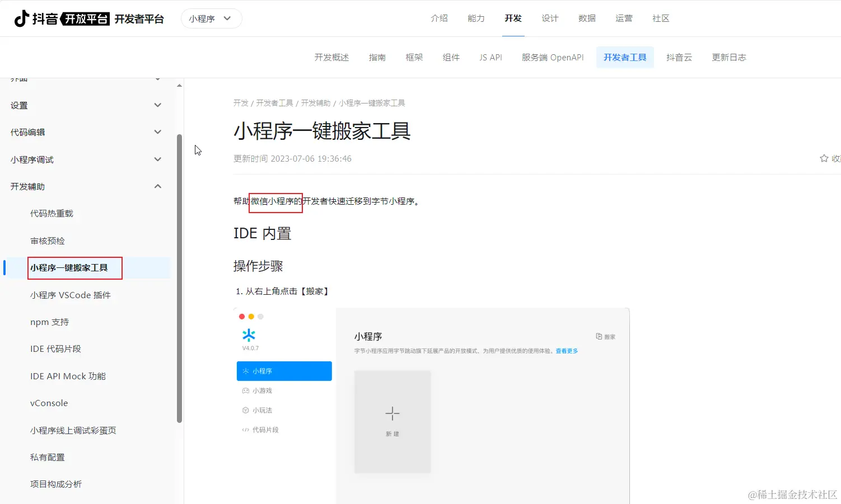The height and width of the screenshot is (504, 841).
Task: Switch to the 更新日志 tab
Action: 729,58
